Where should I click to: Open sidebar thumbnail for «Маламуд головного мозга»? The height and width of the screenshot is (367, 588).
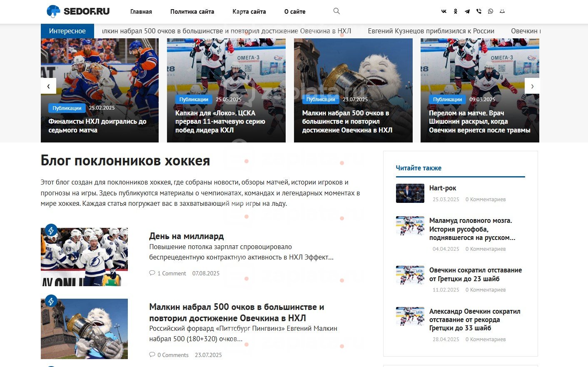410,226
